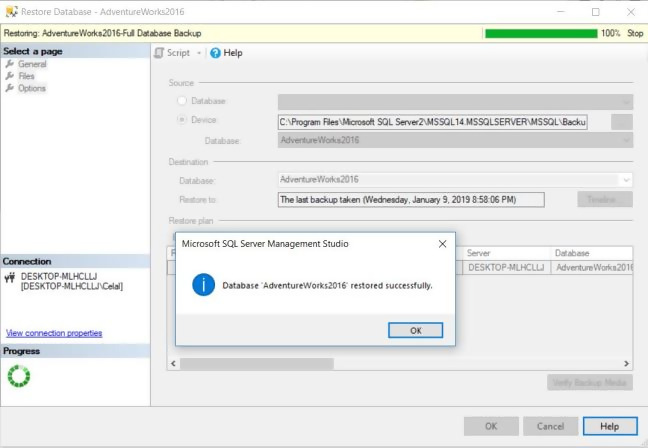Click the Cancel button at dialog bottom
Image resolution: width=648 pixels, height=448 pixels.
(550, 426)
